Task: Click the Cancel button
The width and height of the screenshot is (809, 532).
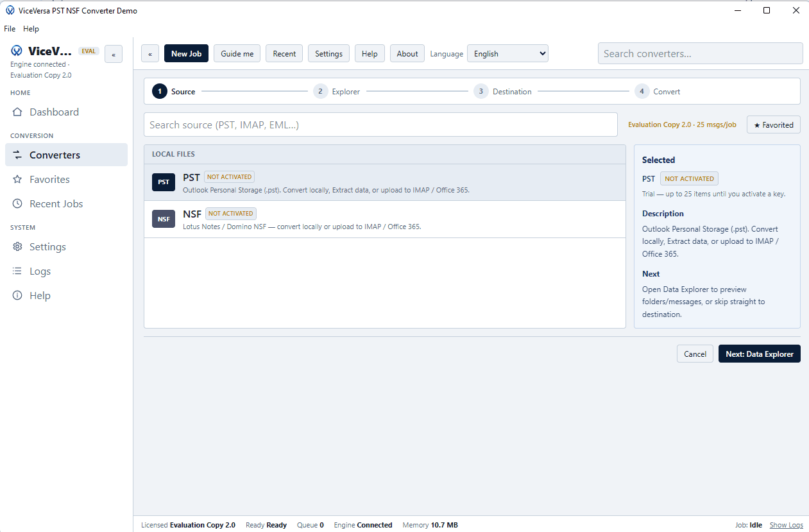Action: (695, 354)
